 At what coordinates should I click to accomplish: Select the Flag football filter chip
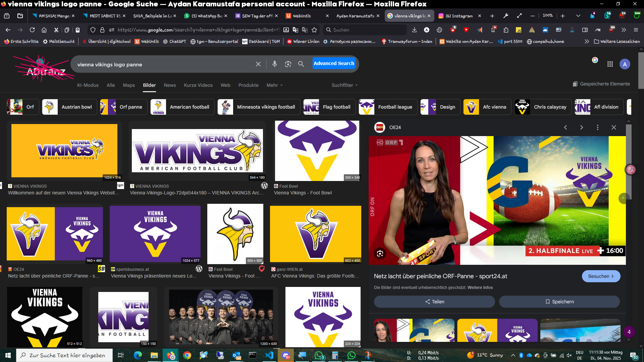(329, 107)
